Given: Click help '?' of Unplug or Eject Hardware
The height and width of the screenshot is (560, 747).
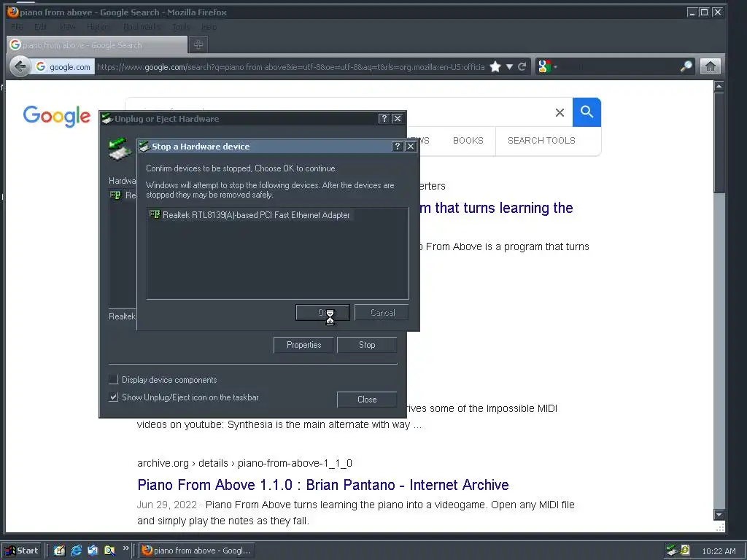Looking at the screenshot, I should (384, 119).
